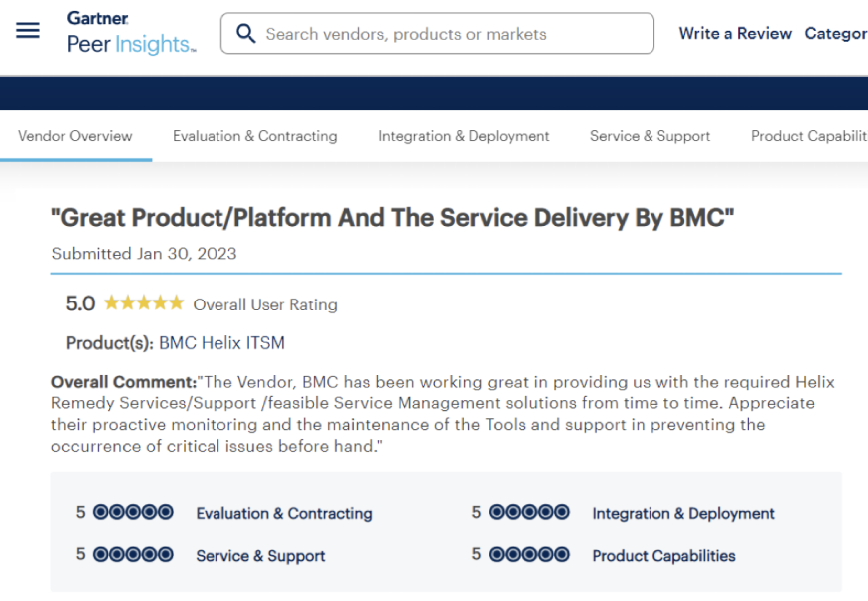The width and height of the screenshot is (868, 601).
Task: Click the Service & Support rating dots
Action: click(x=133, y=554)
